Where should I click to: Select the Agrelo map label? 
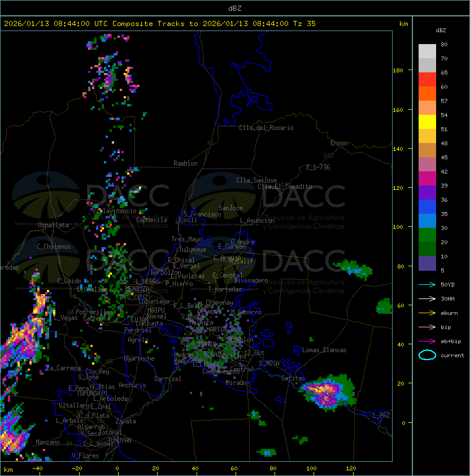pyautogui.click(x=138, y=340)
